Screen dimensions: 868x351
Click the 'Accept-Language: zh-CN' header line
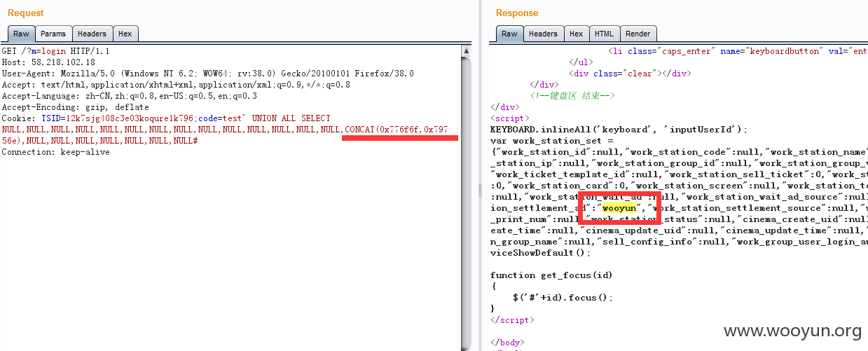tap(130, 96)
